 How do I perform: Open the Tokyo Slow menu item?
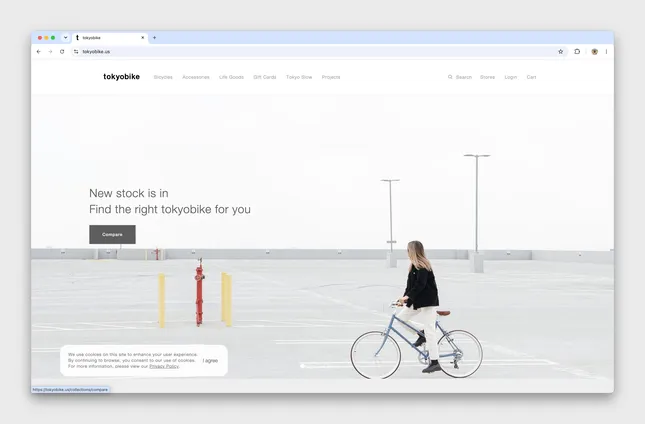click(x=299, y=77)
